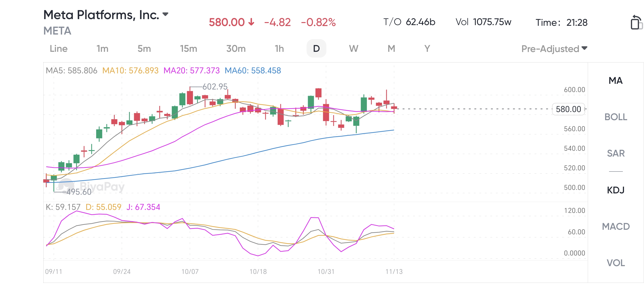Click the 10/07 date axis label

pyautogui.click(x=190, y=271)
